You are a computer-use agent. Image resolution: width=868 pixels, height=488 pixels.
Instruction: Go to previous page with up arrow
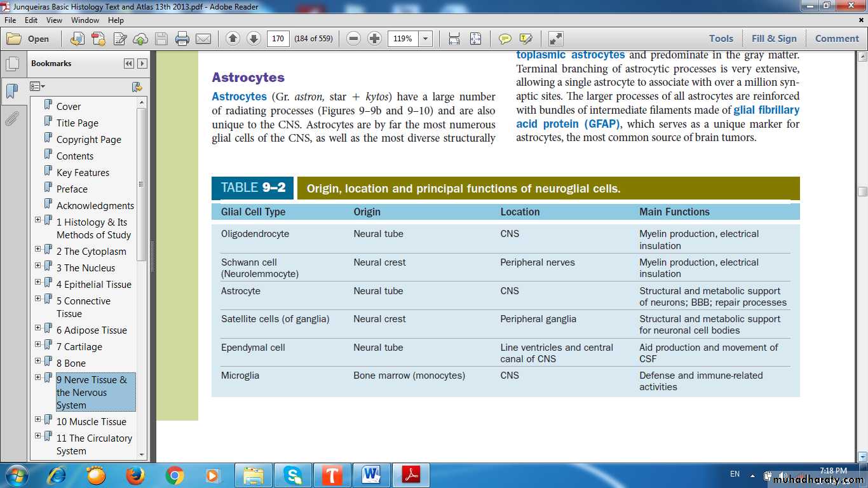[233, 39]
